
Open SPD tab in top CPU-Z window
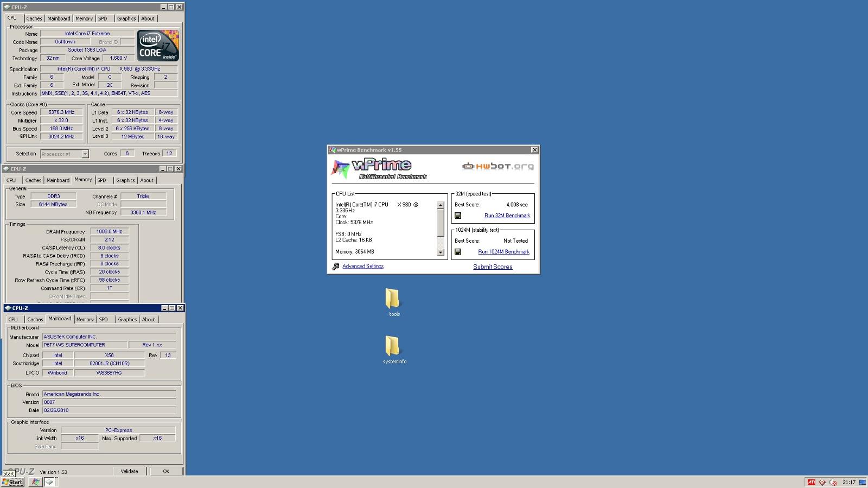point(103,18)
